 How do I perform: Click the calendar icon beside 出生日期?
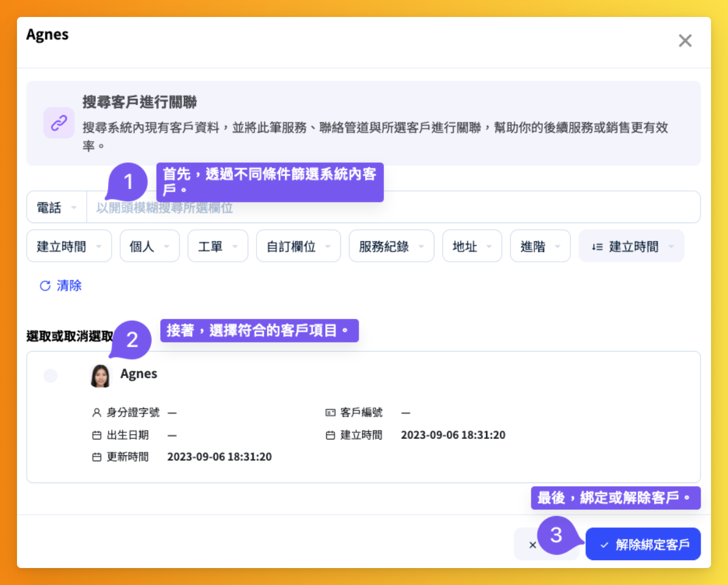[x=96, y=435]
